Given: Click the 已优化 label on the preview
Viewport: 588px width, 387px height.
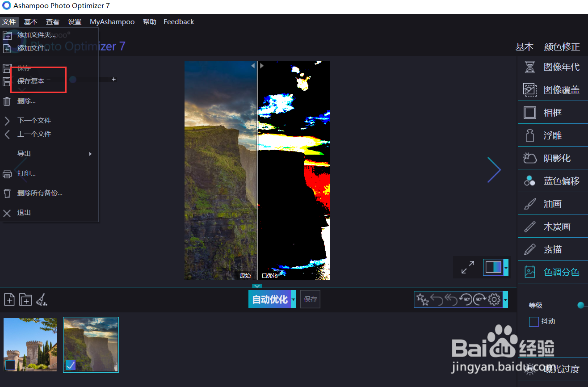Looking at the screenshot, I should pos(269,275).
